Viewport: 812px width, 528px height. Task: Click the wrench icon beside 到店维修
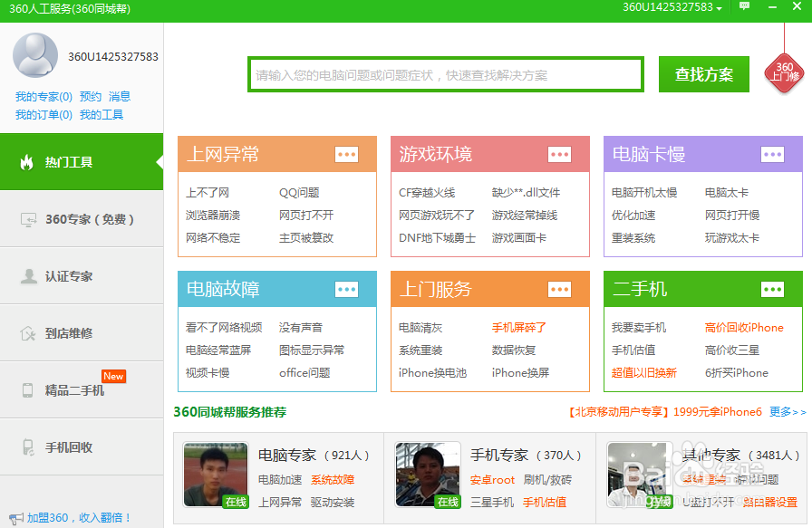28,333
